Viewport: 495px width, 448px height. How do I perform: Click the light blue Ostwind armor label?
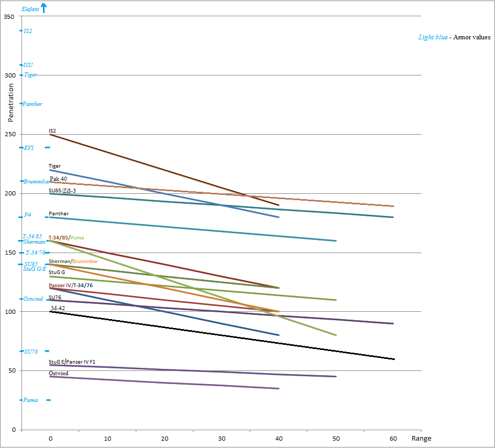[x=33, y=299]
